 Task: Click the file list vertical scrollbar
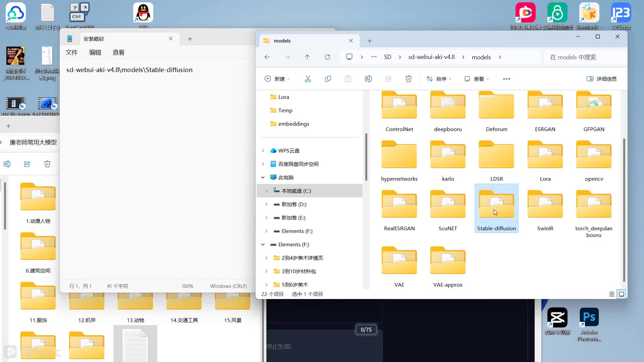(x=624, y=209)
